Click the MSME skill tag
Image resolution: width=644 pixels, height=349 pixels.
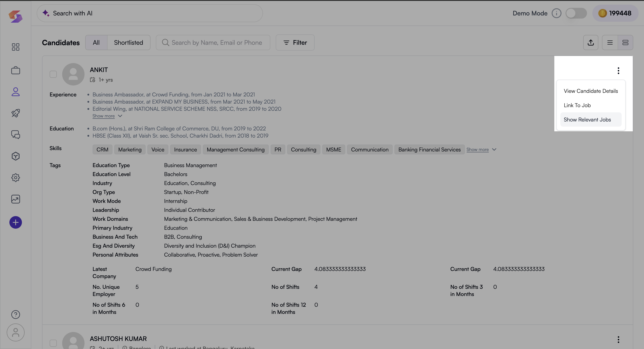(333, 150)
